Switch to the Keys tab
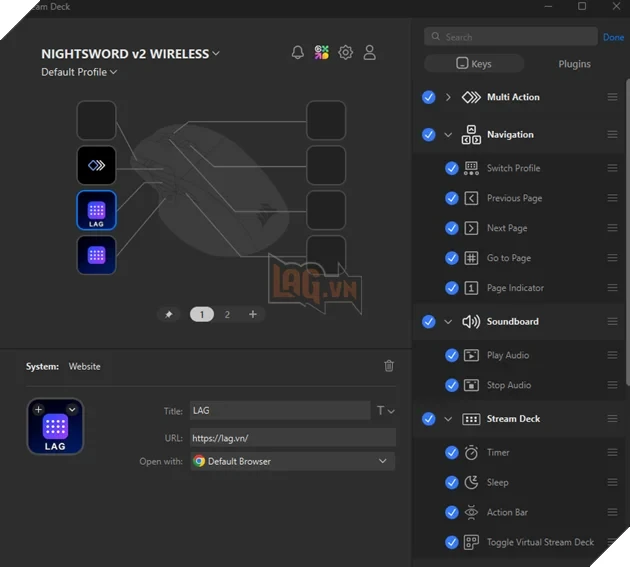 [x=474, y=63]
